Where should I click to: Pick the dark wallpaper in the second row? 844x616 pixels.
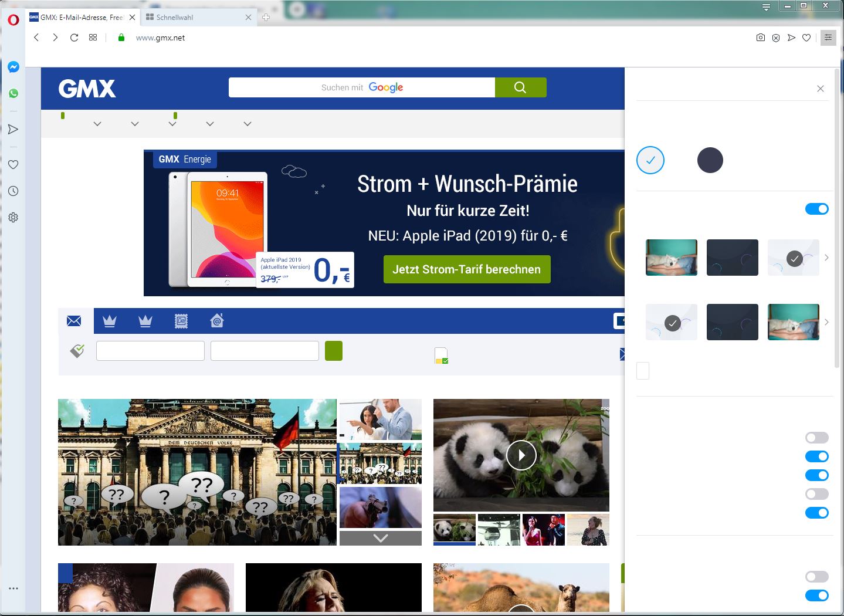[x=733, y=322]
